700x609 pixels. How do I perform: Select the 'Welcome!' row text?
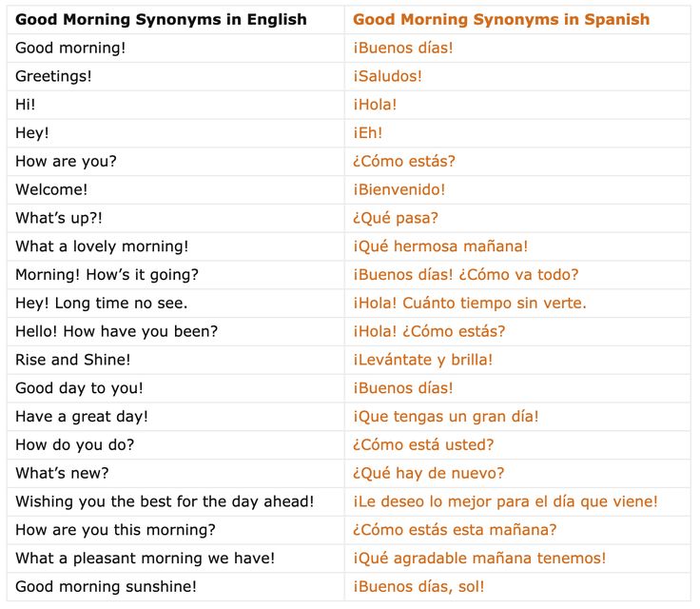coord(51,189)
